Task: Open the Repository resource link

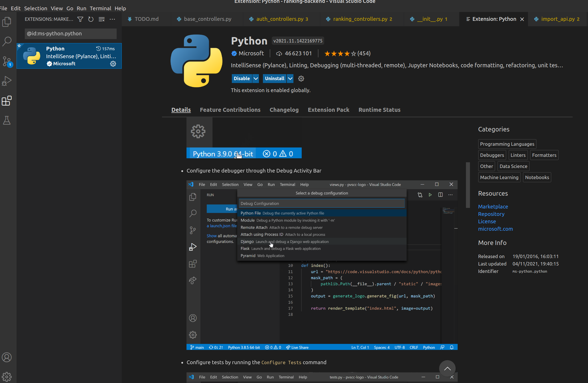Action: [491, 214]
